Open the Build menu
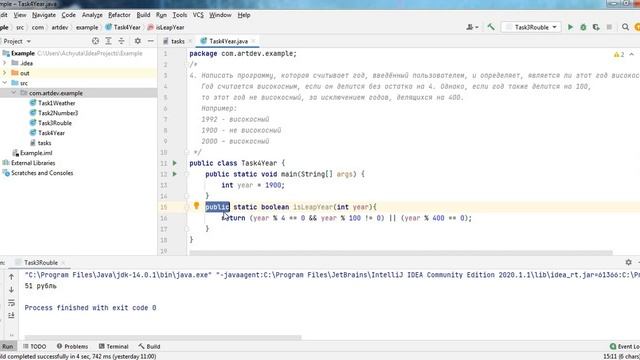The image size is (640, 360). tap(143, 15)
